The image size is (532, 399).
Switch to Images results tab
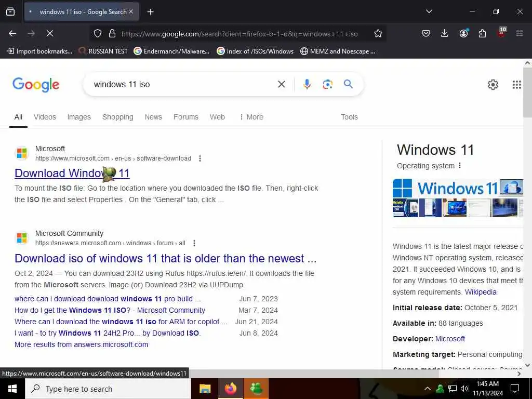(x=79, y=117)
